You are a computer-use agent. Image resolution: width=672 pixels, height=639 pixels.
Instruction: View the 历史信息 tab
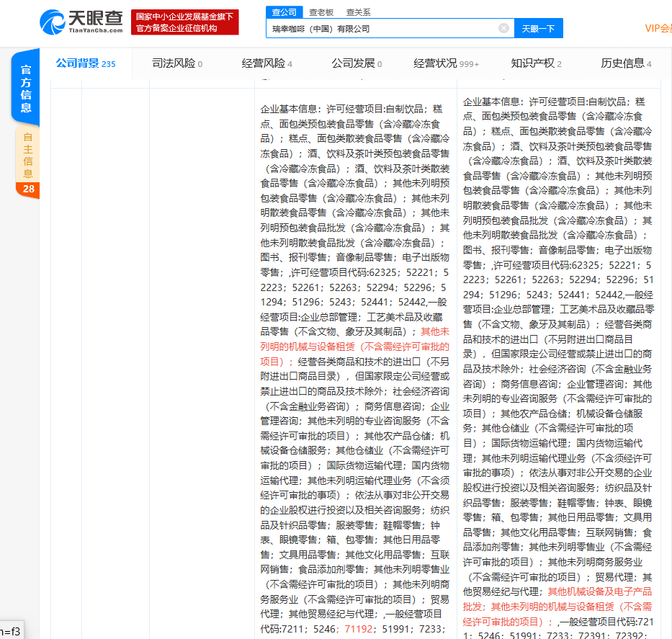[625, 63]
